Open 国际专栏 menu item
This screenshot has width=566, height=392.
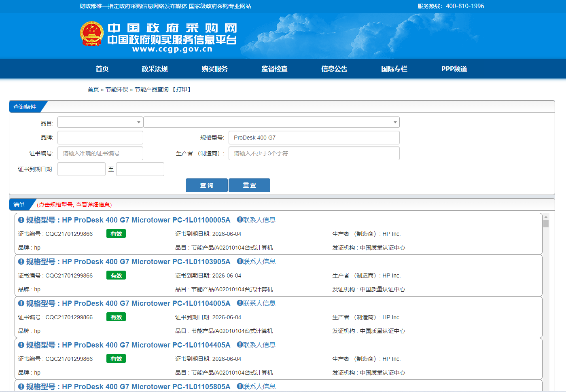(394, 69)
